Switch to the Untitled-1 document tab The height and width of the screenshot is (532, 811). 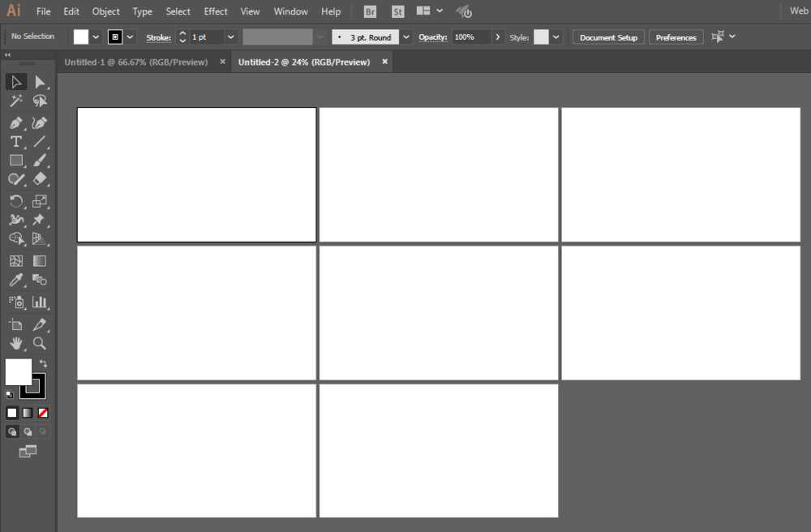135,62
